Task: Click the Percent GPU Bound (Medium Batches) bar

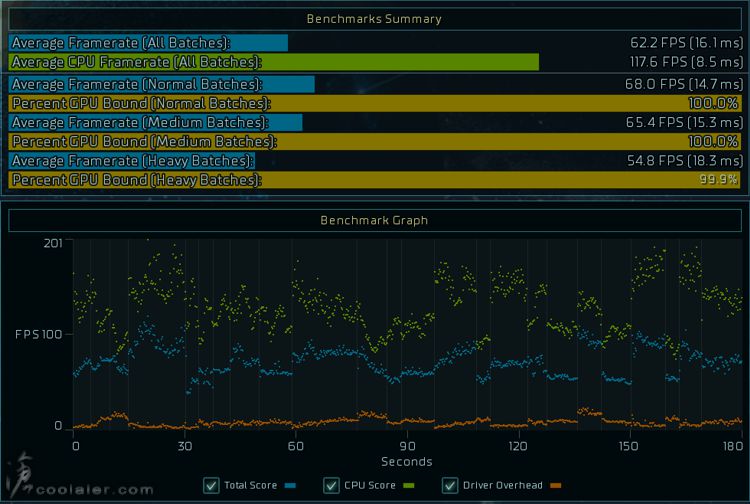Action: (375, 142)
